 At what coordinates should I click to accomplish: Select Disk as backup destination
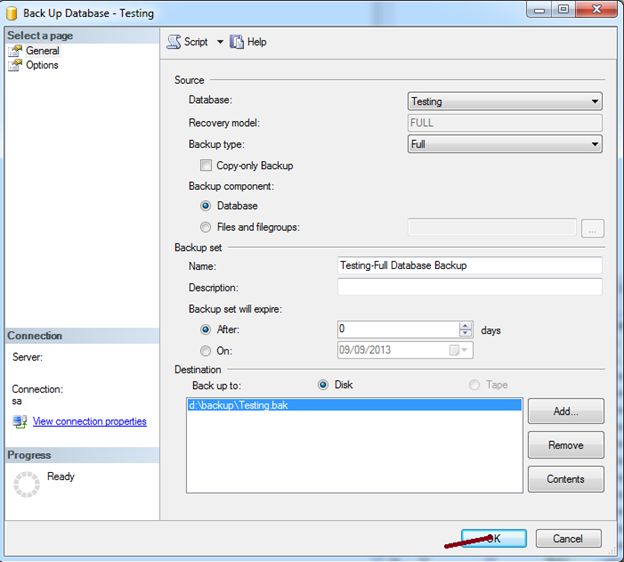coord(323,385)
